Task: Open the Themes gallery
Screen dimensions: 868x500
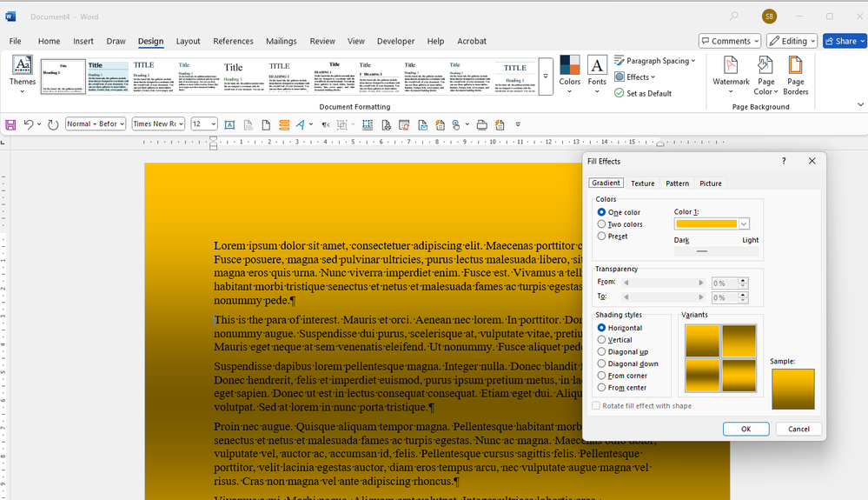Action: click(x=23, y=74)
